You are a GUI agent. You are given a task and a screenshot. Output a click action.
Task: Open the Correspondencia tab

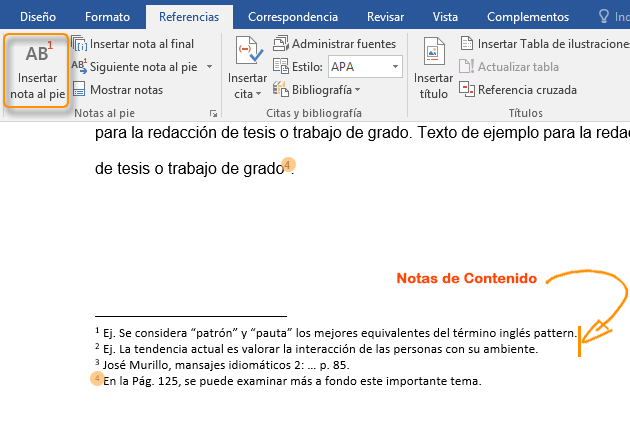[x=293, y=17]
